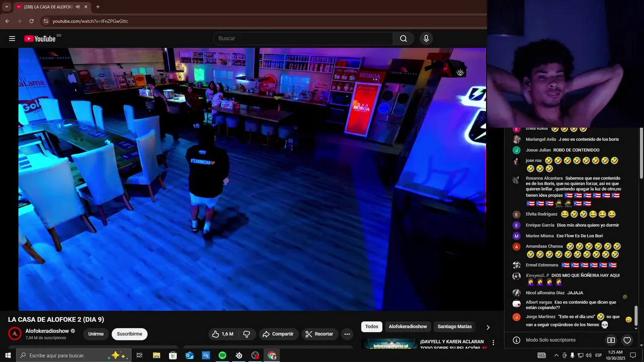Click the laughing emoji reaction in chat
The height and width of the screenshot is (362, 644).
point(628,320)
